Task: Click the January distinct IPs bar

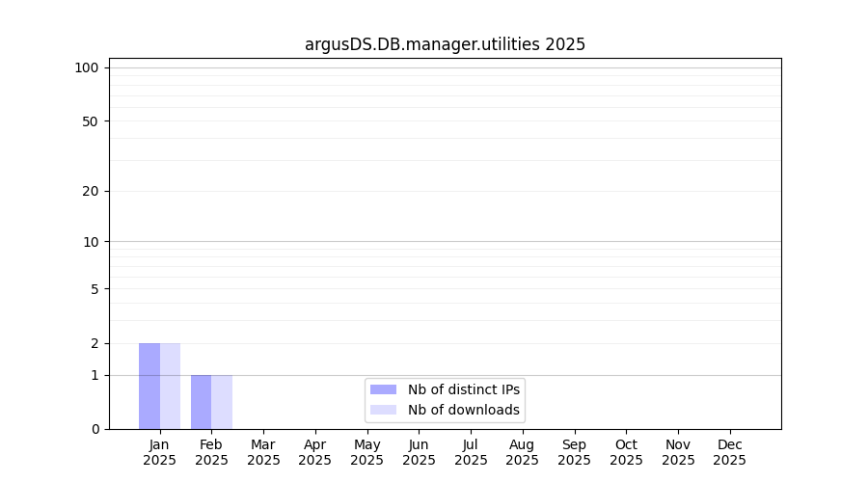Action: (149, 386)
